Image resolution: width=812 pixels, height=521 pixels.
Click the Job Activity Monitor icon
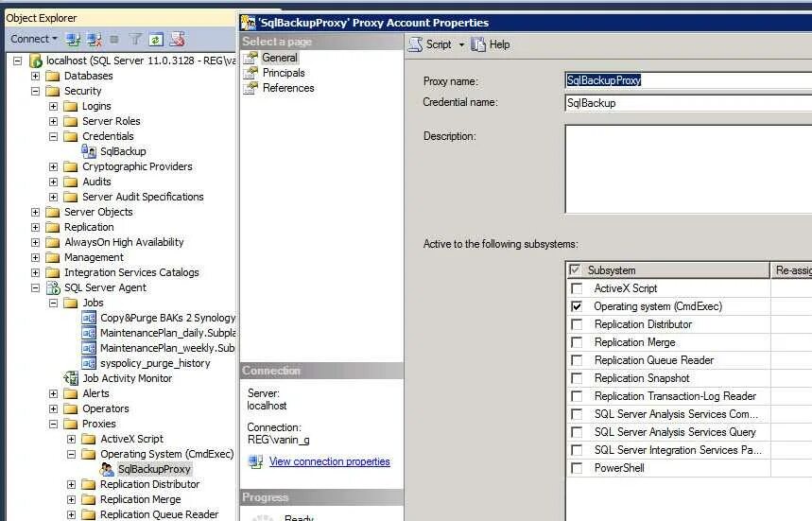71,378
